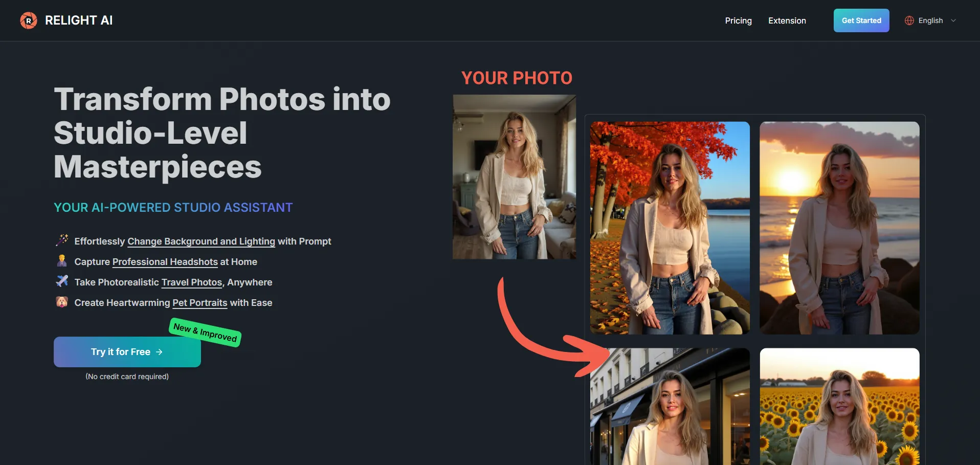Open the Pet Portraits link
This screenshot has width=980, height=465.
(199, 303)
